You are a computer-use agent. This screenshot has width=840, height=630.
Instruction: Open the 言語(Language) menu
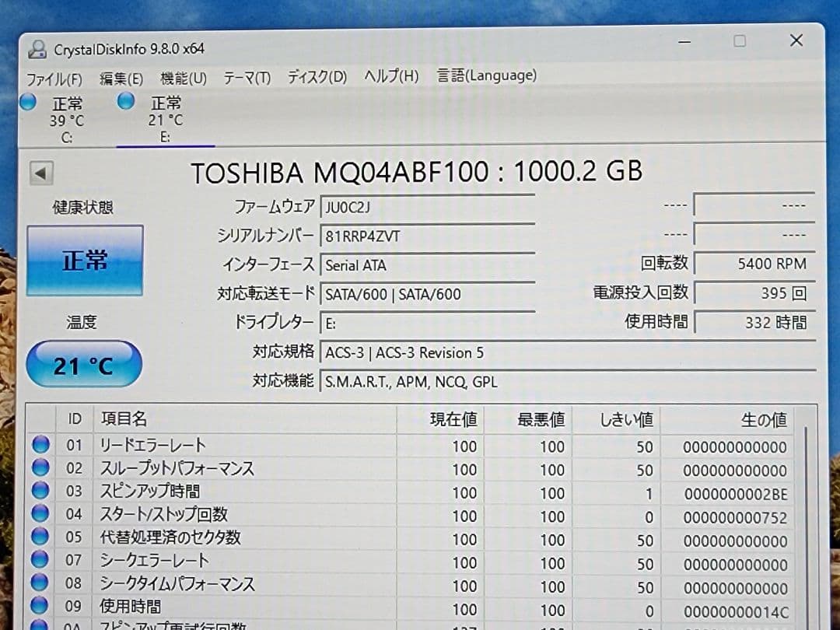pyautogui.click(x=486, y=75)
